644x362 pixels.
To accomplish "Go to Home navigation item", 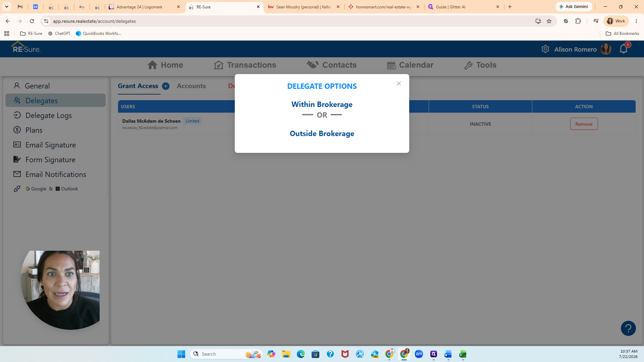I will pos(165,65).
